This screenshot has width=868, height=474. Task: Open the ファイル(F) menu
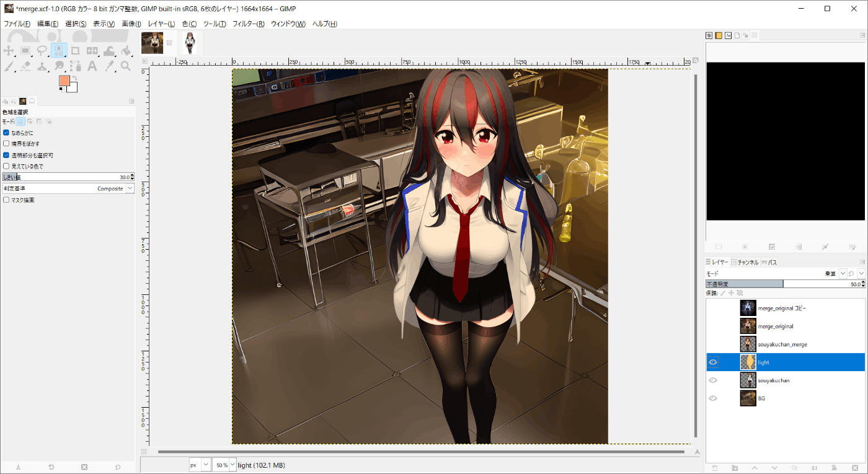17,24
